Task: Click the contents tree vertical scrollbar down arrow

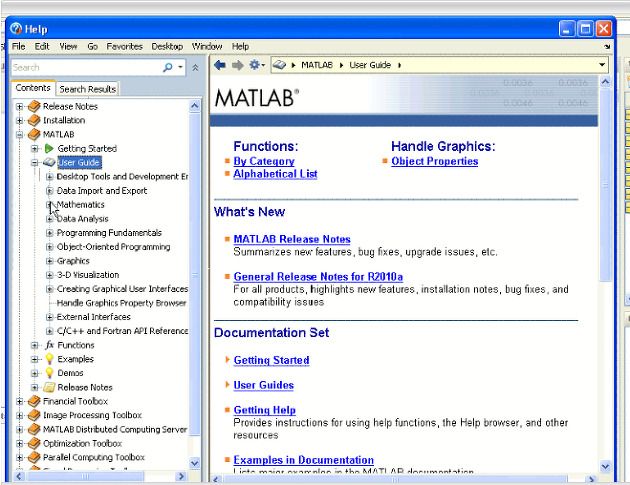Action: [x=194, y=463]
